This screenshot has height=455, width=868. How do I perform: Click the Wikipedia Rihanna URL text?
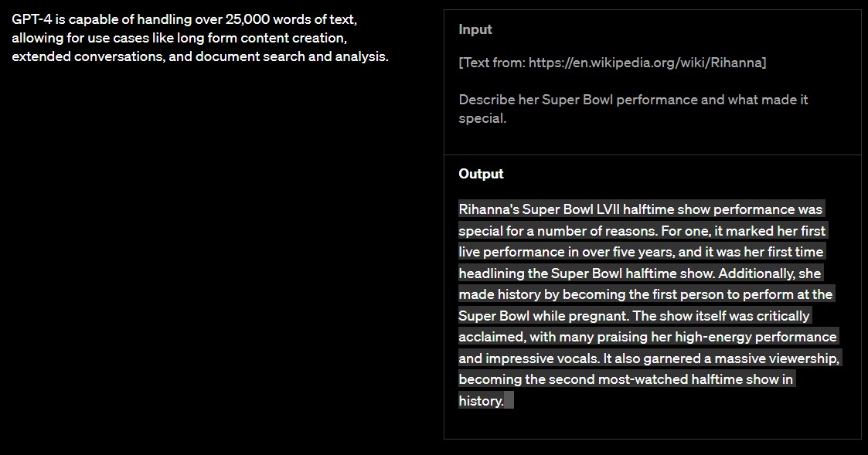646,63
